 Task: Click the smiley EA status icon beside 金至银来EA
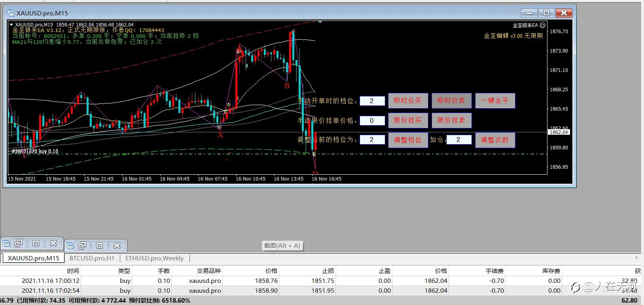pos(542,25)
